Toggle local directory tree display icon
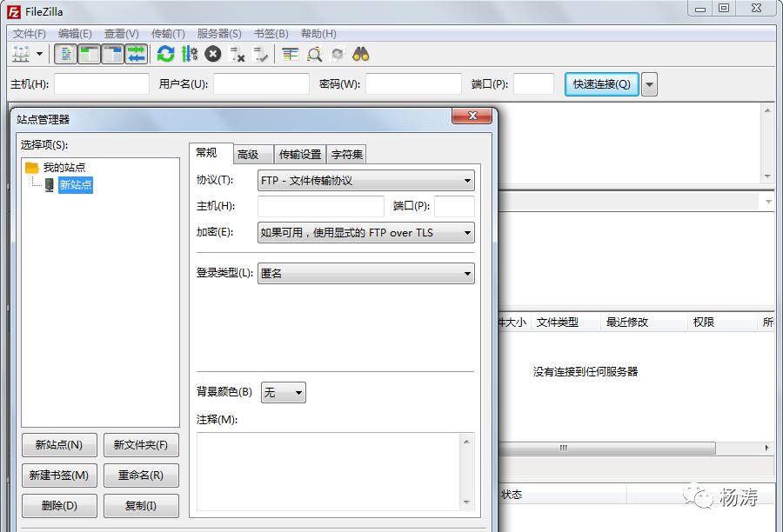This screenshot has width=783, height=532. pyautogui.click(x=90, y=54)
